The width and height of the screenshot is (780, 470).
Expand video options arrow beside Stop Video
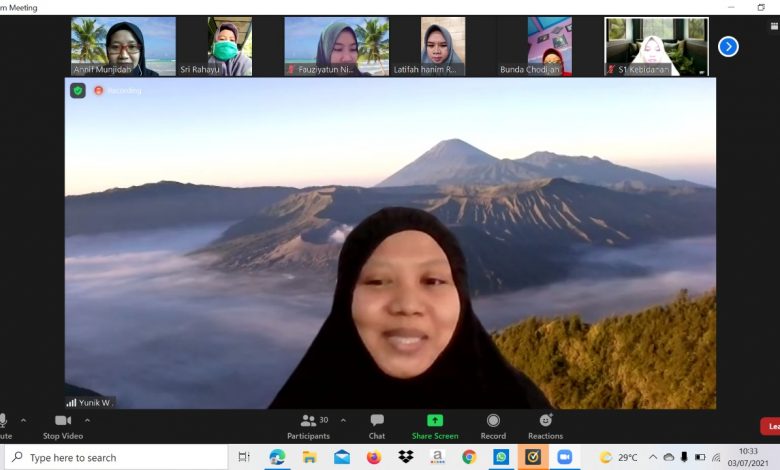[87, 420]
